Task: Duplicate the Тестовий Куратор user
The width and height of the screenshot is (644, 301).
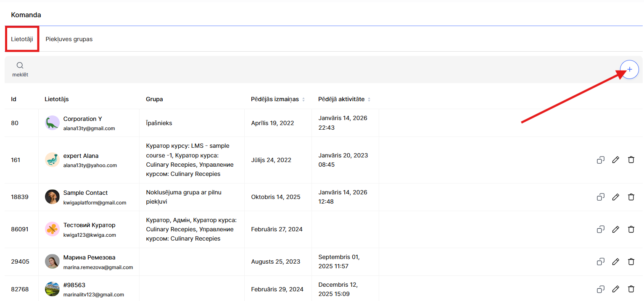Action: (x=600, y=229)
